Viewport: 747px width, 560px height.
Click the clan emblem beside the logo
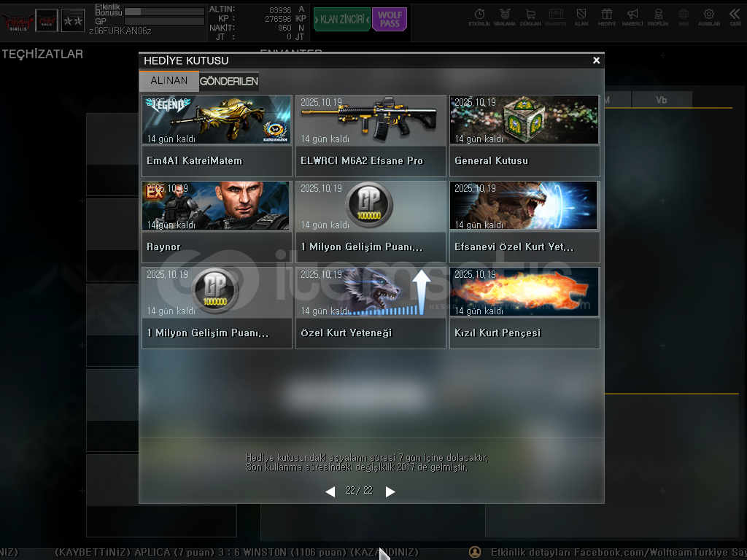click(x=47, y=20)
